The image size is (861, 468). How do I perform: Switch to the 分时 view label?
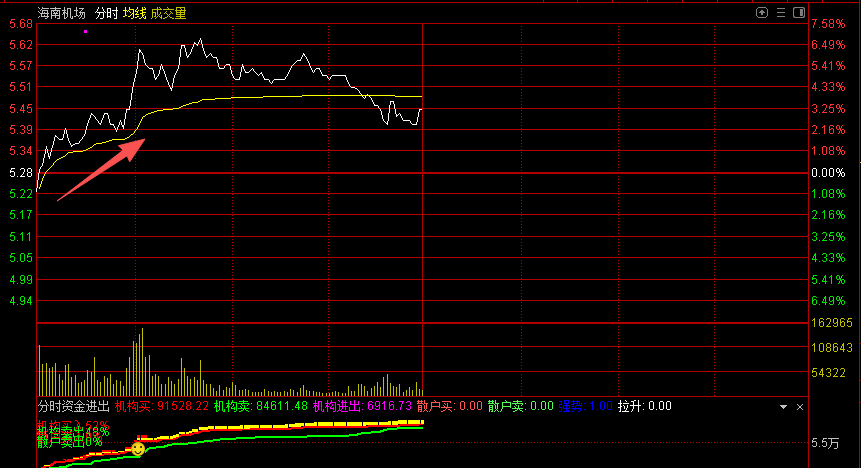pos(106,13)
